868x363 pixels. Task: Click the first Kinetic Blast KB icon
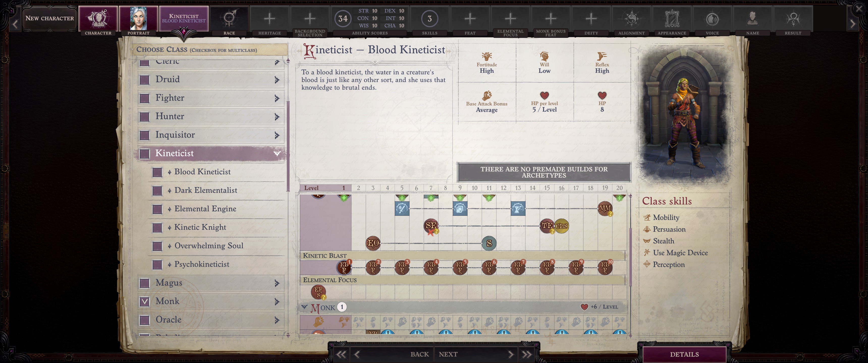tap(344, 267)
